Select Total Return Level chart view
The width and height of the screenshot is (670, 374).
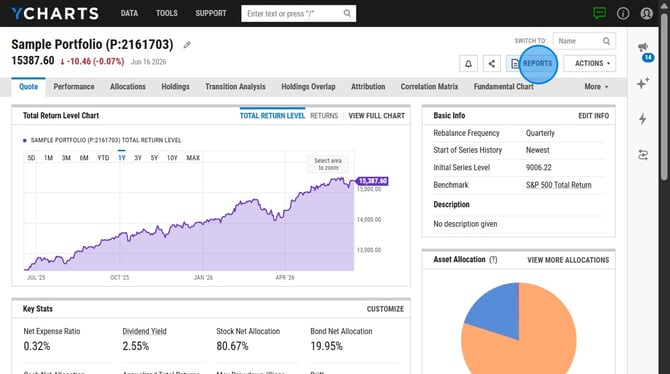[272, 116]
